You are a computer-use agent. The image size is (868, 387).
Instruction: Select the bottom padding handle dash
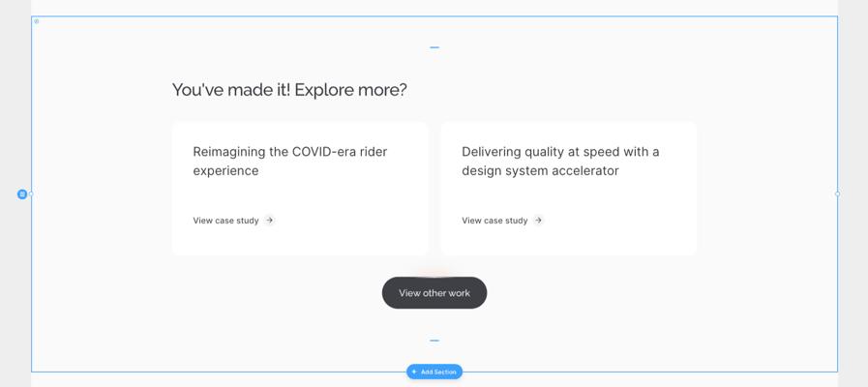pos(434,341)
